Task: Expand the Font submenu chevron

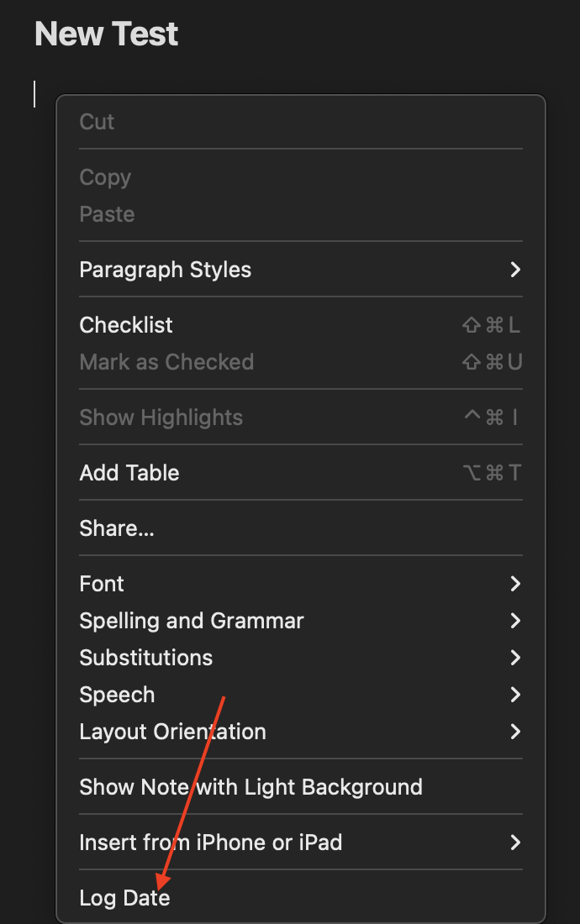Action: pyautogui.click(x=515, y=584)
